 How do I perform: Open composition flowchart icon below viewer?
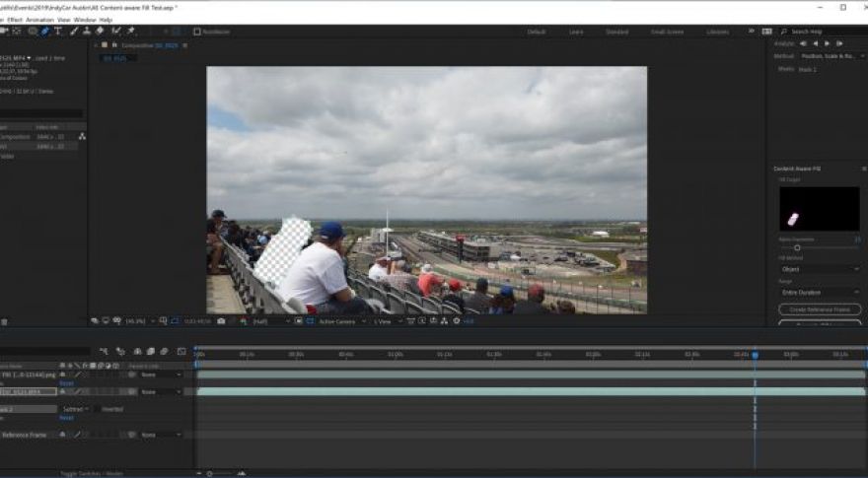coord(444,321)
